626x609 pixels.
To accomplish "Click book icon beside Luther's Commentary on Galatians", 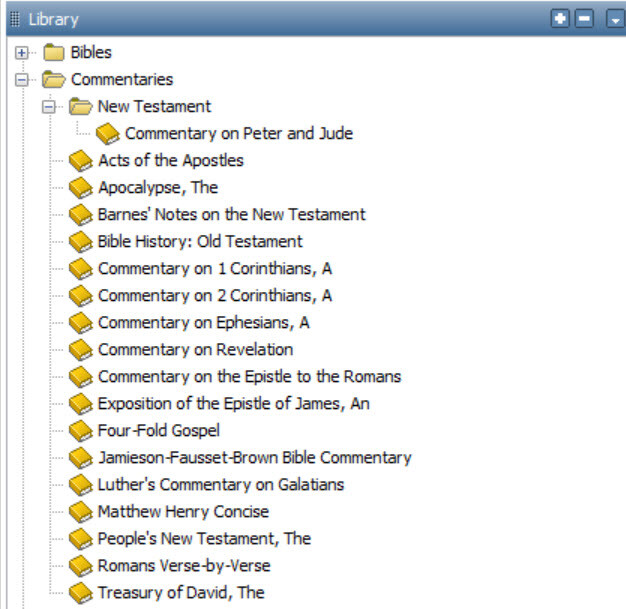I will pyautogui.click(x=81, y=485).
